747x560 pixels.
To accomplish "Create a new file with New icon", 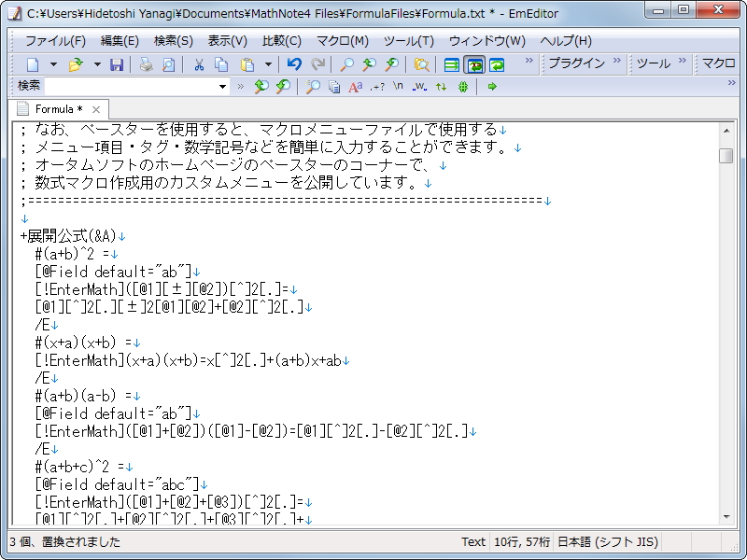I will [x=33, y=64].
